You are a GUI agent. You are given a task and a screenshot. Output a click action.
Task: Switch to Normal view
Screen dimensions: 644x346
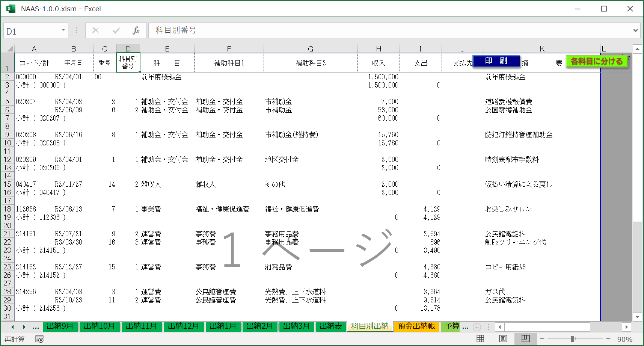point(480,339)
